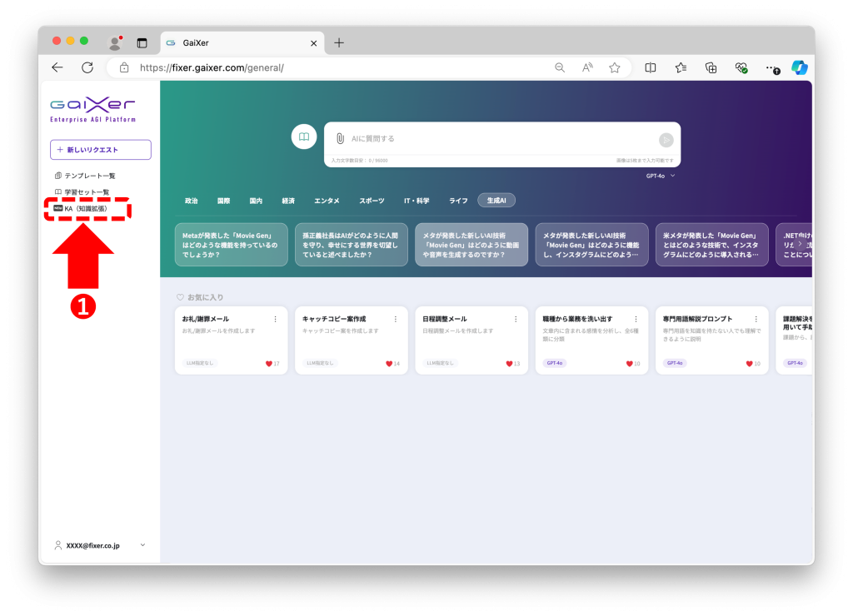The image size is (853, 616).
Task: Click the paperclip attachment icon
Action: click(340, 139)
